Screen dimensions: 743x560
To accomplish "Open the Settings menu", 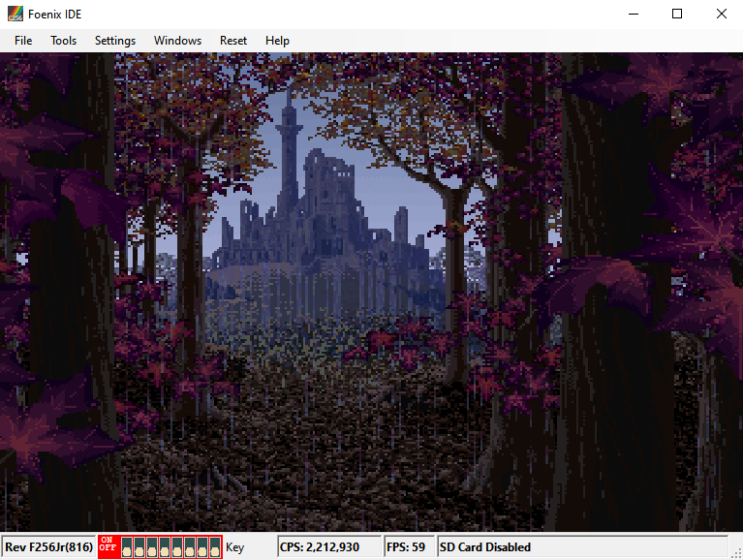I will pos(115,41).
